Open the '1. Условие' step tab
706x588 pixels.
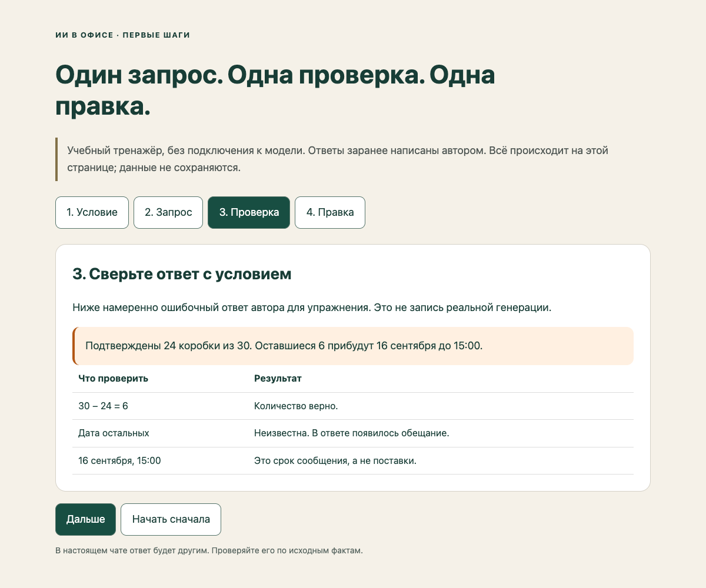pyautogui.click(x=92, y=212)
